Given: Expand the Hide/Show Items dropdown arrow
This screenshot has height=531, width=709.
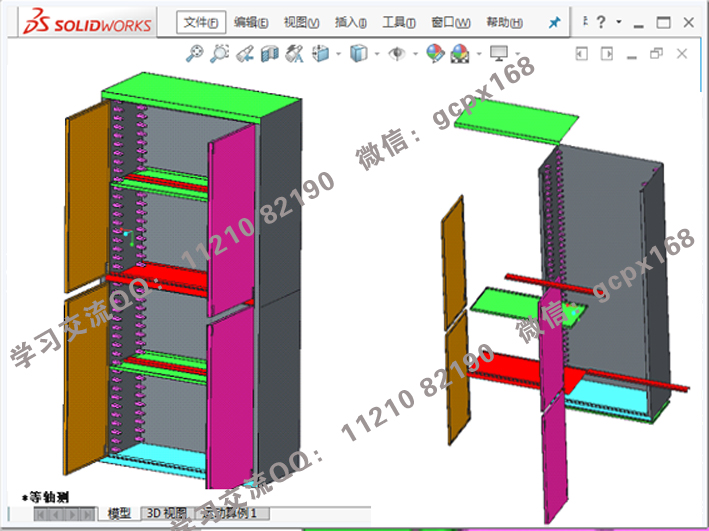Looking at the screenshot, I should pos(413,54).
